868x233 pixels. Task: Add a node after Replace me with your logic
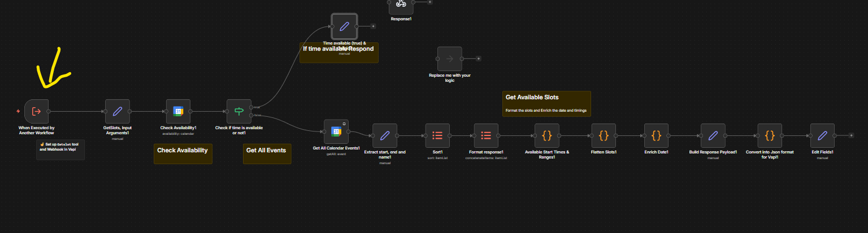pyautogui.click(x=479, y=59)
